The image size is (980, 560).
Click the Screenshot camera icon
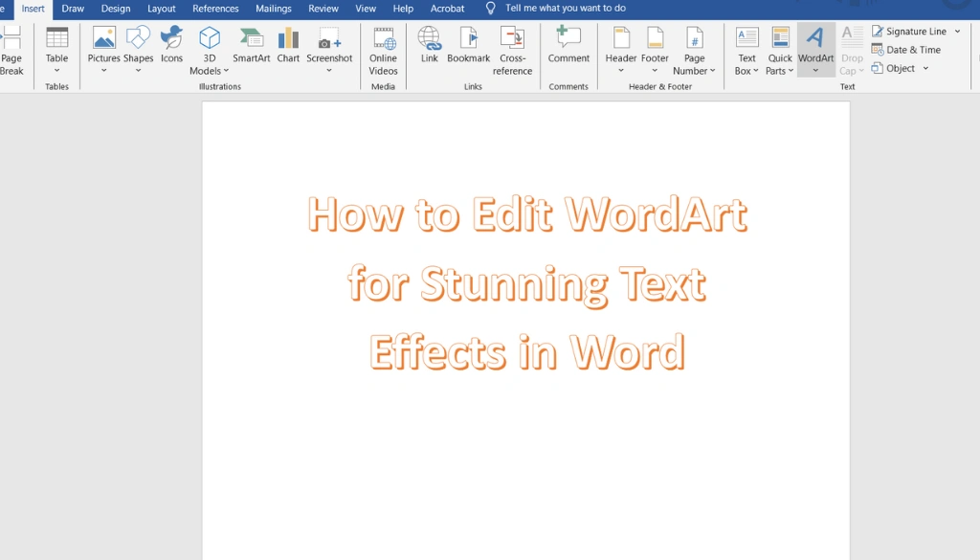pyautogui.click(x=329, y=37)
